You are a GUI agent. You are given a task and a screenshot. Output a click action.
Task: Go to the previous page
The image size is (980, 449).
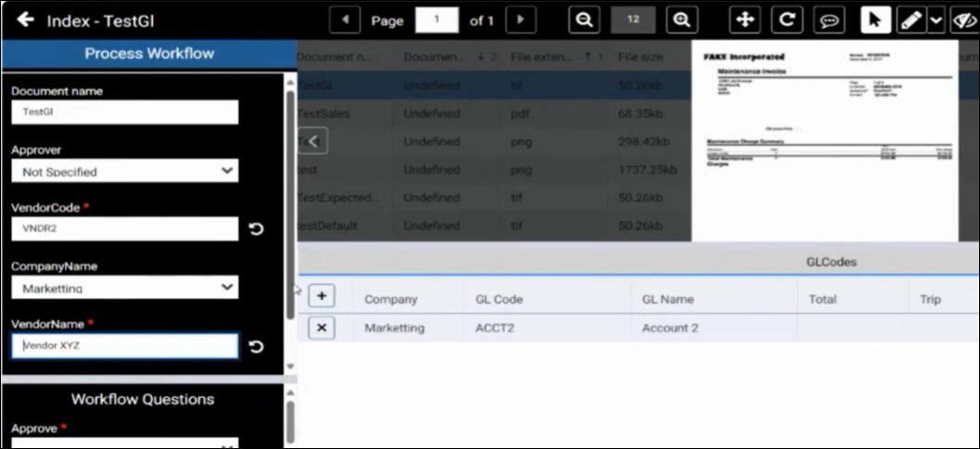(346, 19)
